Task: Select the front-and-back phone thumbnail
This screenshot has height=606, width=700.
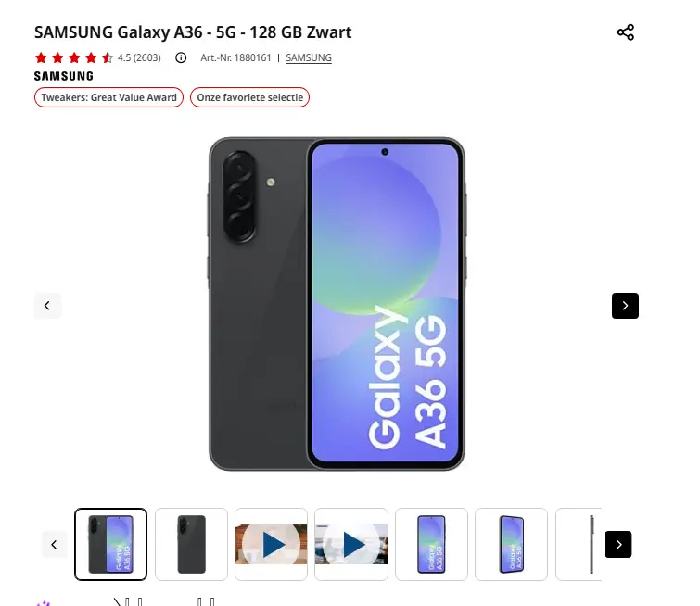Action: click(x=110, y=545)
